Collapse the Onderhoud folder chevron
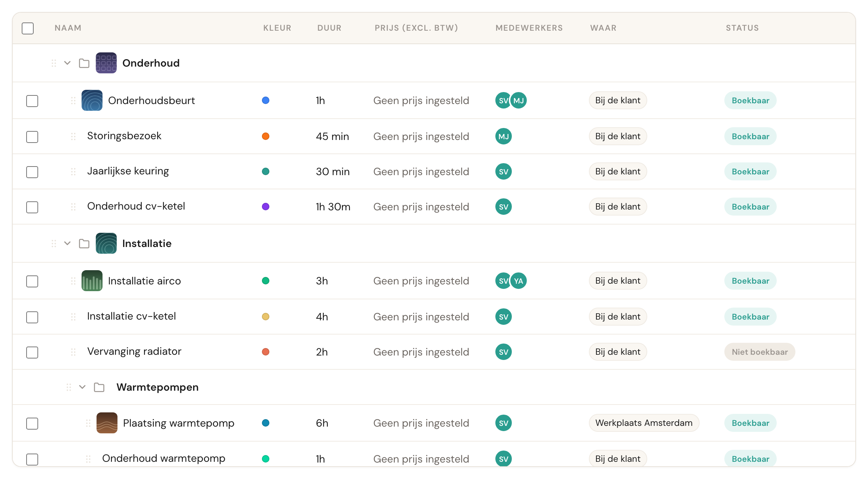 point(67,63)
